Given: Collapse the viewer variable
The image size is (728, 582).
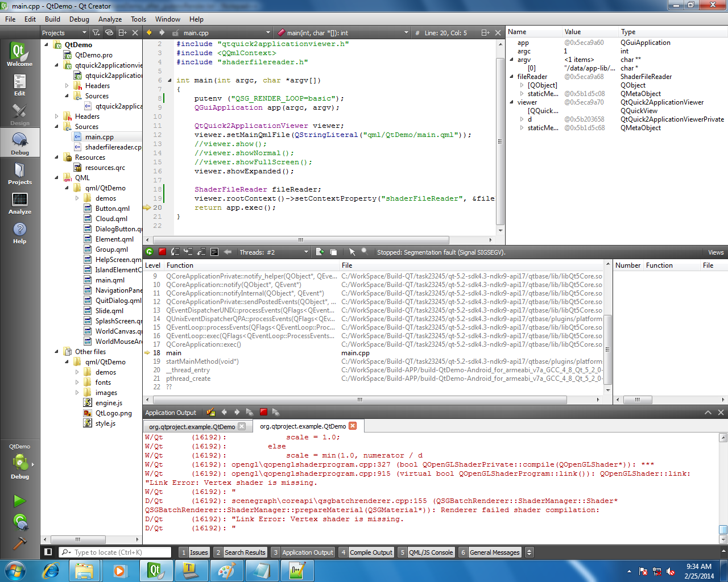Looking at the screenshot, I should (511, 102).
